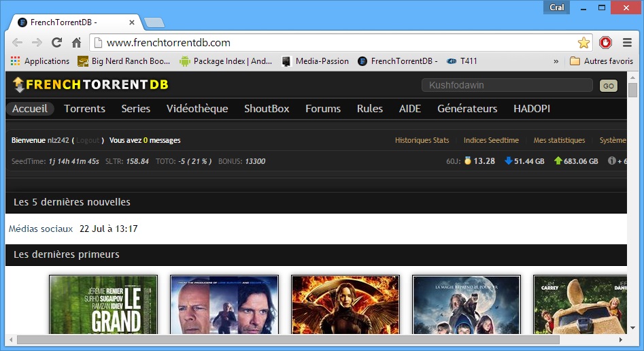This screenshot has height=351, width=644.
Task: Bookmark page with the star icon
Action: click(583, 43)
